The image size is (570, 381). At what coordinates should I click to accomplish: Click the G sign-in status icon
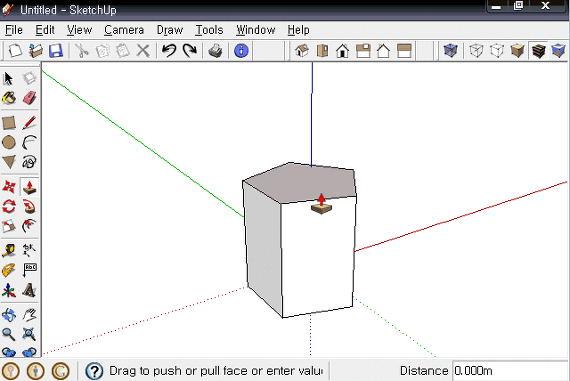click(x=60, y=371)
